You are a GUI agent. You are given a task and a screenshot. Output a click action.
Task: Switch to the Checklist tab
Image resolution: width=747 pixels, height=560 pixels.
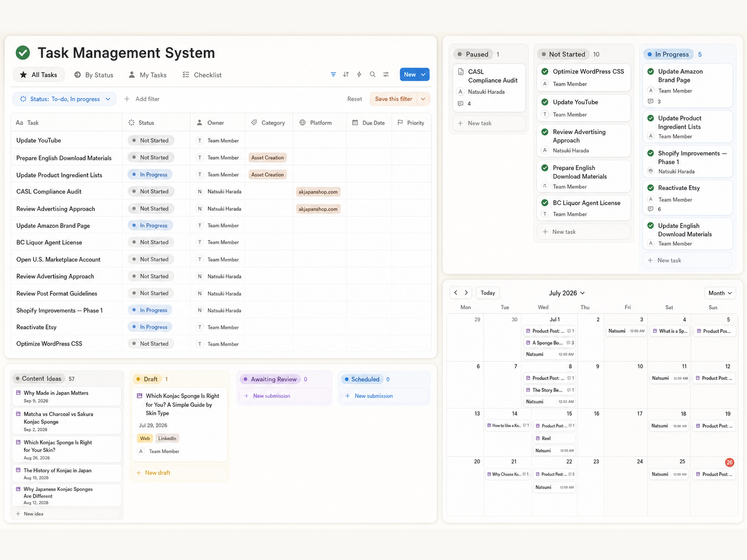click(x=202, y=75)
